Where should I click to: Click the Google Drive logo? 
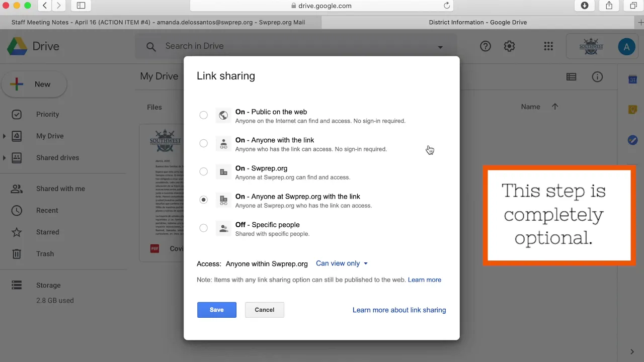[17, 46]
